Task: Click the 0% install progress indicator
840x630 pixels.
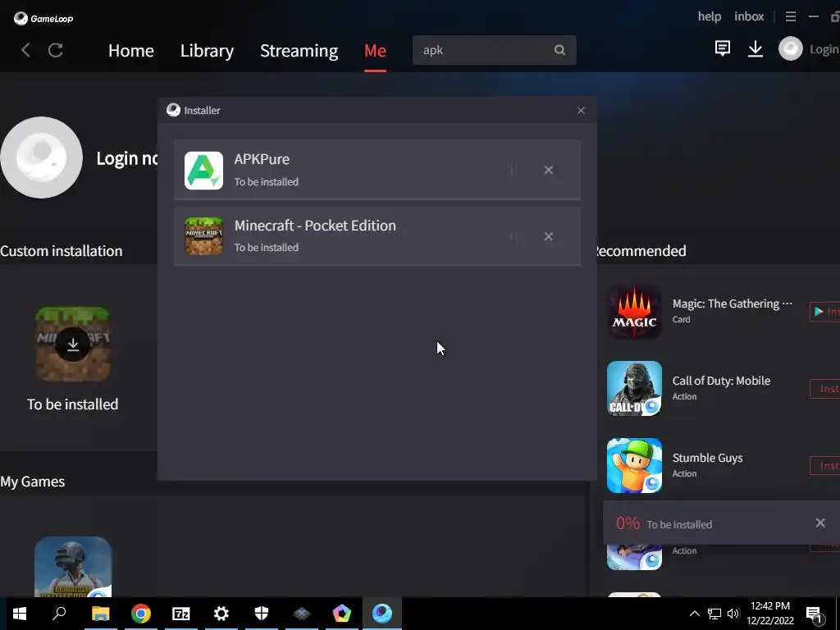Action: click(628, 523)
